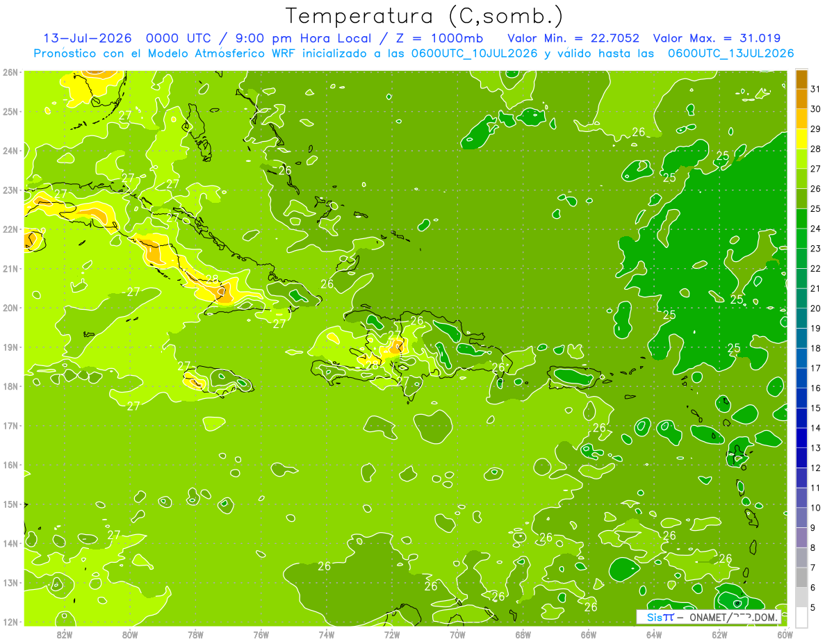Click the '15N' latitude axis label
The image size is (834, 644).
point(10,504)
